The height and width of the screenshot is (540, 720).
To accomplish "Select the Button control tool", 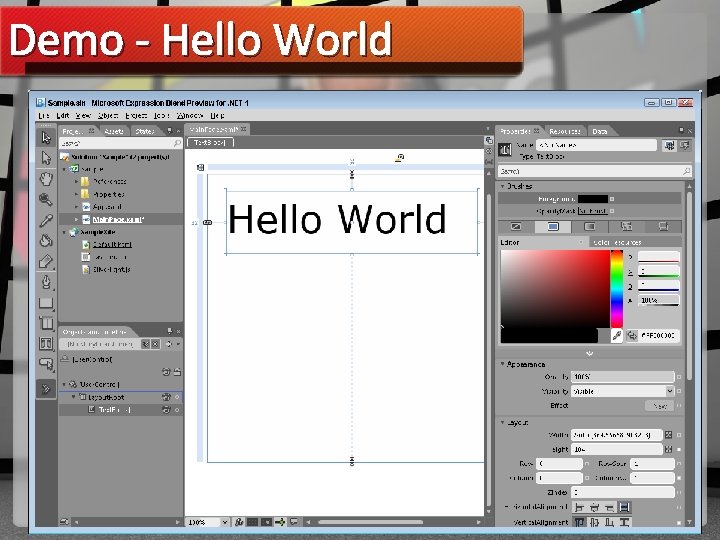I will [46, 364].
